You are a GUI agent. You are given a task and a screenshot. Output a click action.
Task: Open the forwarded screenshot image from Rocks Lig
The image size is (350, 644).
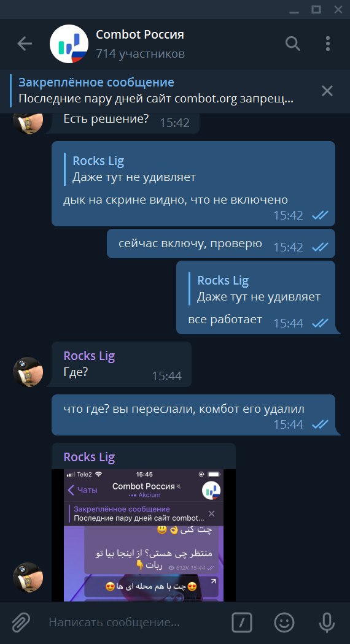144,535
